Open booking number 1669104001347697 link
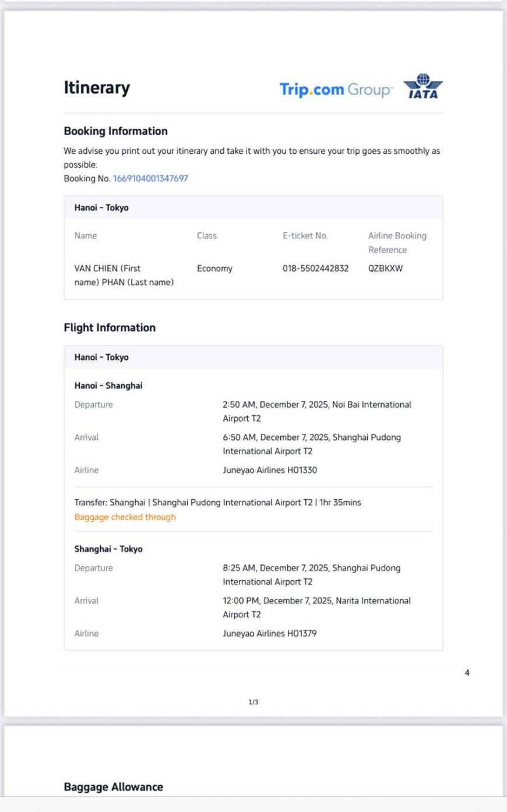507x812 pixels. point(150,178)
